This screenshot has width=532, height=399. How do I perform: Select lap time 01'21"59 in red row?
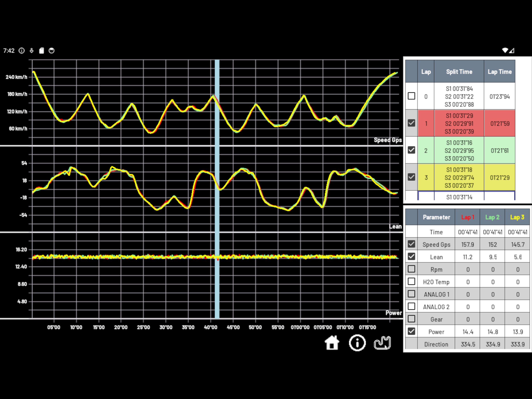pos(500,124)
